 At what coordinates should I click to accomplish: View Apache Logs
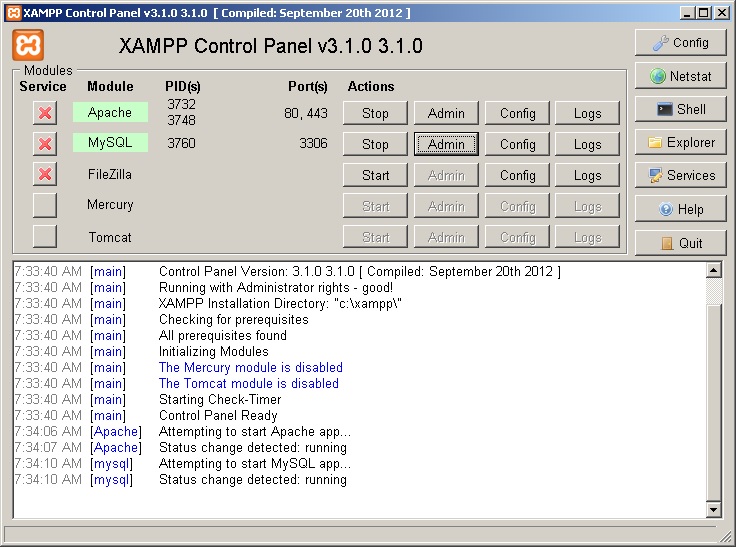[587, 113]
